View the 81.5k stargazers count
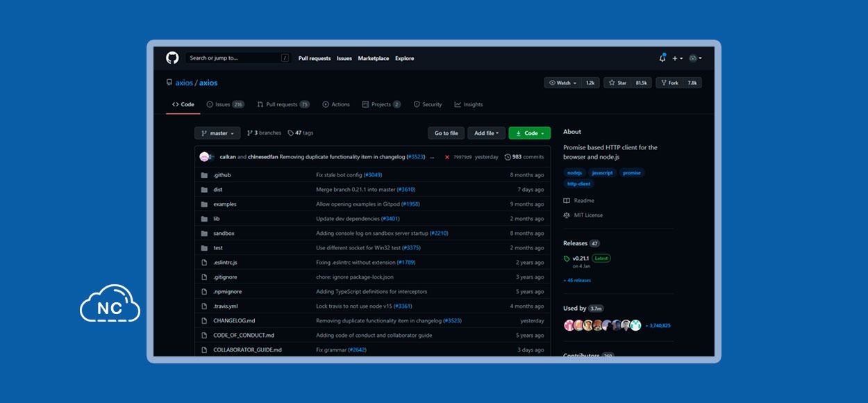This screenshot has width=868, height=403. [642, 83]
